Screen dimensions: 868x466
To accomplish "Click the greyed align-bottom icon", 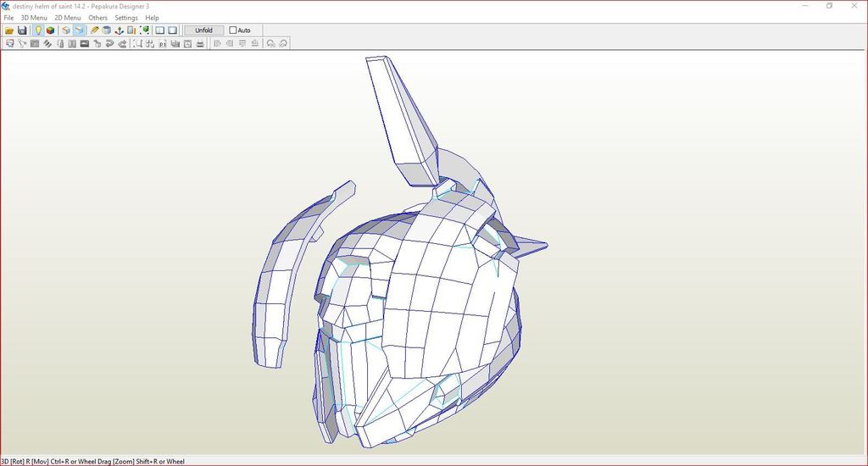I will click(x=254, y=44).
